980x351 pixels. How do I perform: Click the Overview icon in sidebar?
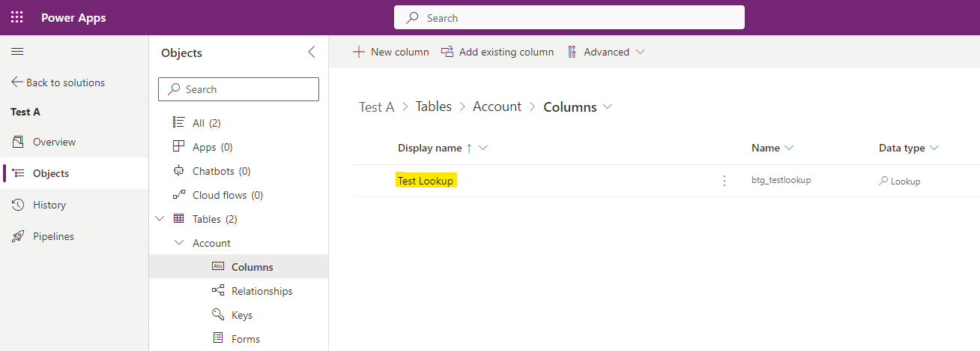[x=18, y=142]
